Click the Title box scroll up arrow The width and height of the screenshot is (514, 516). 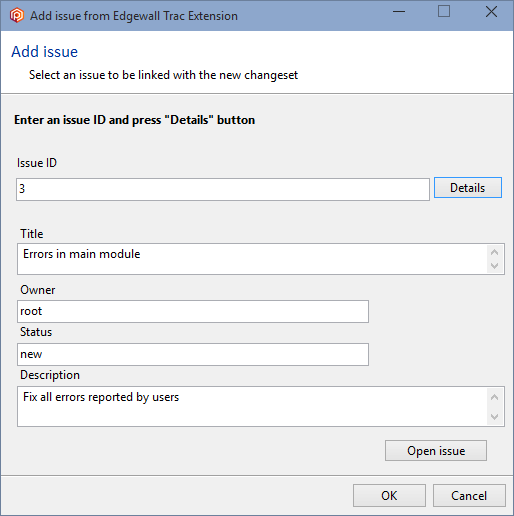pos(495,252)
